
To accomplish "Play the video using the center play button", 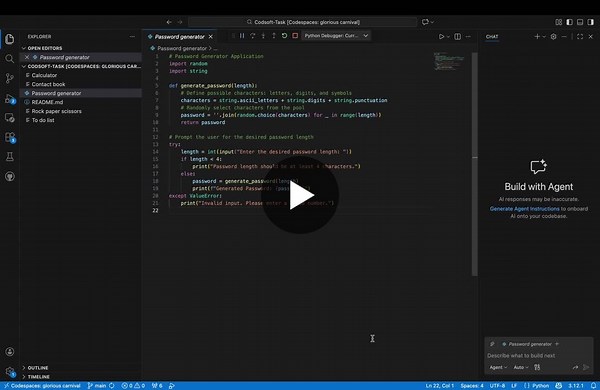I will 300,195.
